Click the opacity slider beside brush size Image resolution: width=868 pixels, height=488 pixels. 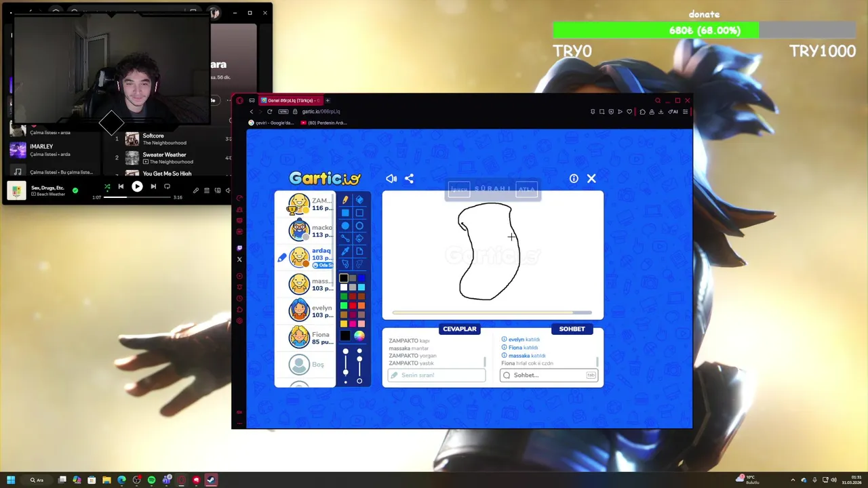tap(359, 366)
